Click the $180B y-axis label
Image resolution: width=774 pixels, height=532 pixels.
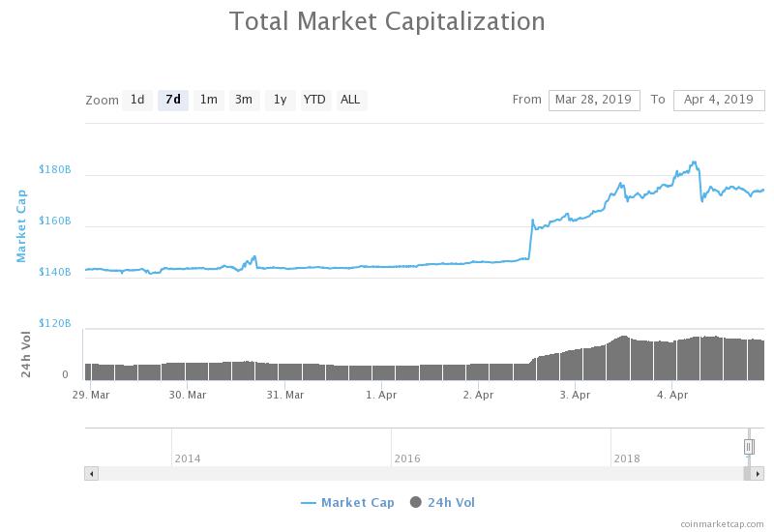coord(55,169)
